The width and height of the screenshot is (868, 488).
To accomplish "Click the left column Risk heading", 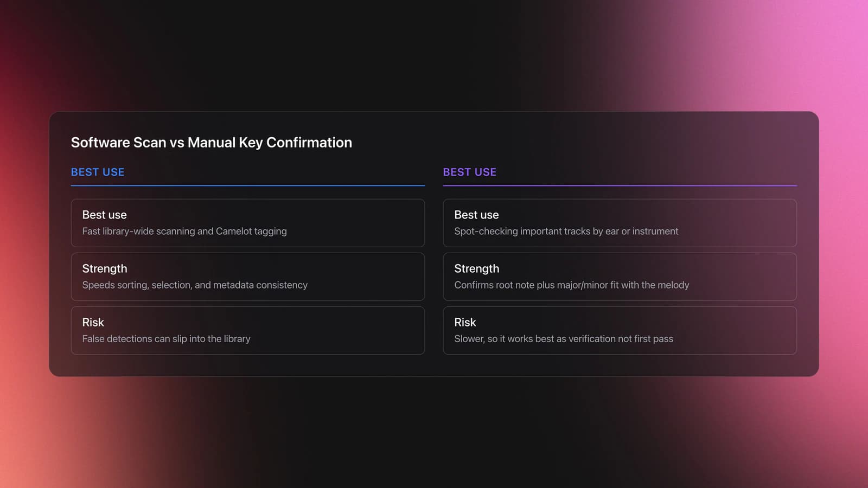I will (x=93, y=322).
